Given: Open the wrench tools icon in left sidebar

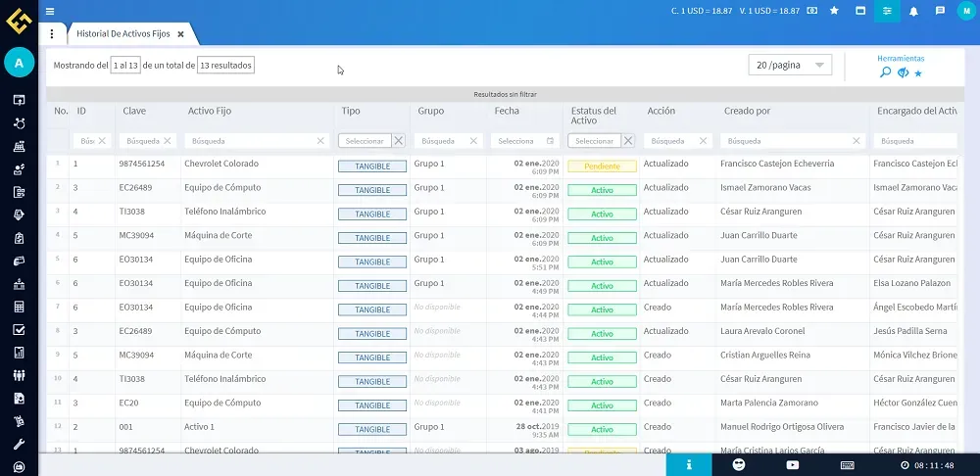Looking at the screenshot, I should coord(19,444).
